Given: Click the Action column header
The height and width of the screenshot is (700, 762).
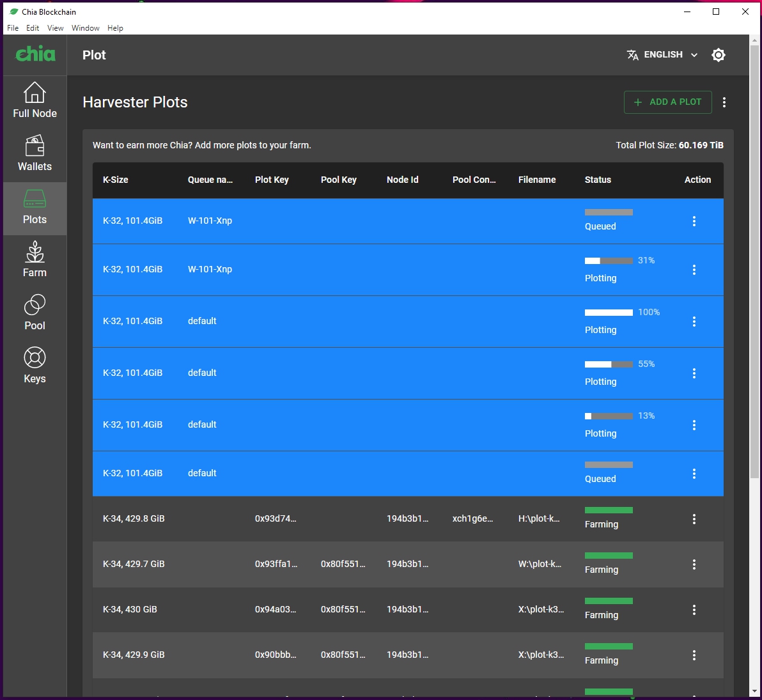Looking at the screenshot, I should coord(697,180).
